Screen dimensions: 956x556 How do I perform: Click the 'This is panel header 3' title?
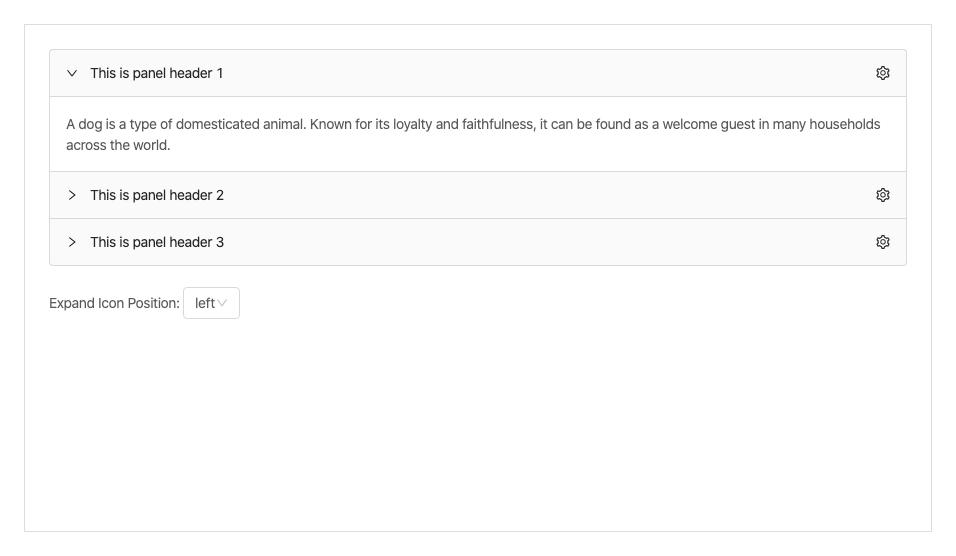pos(157,242)
